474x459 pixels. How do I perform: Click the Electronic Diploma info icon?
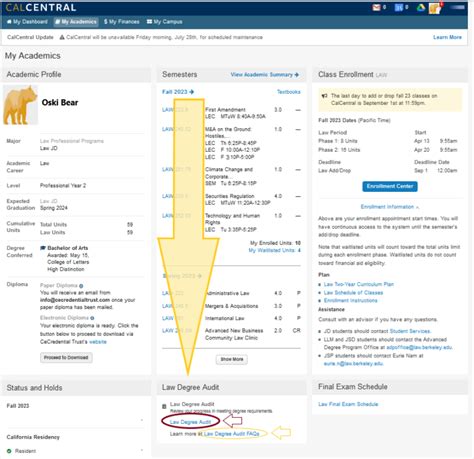(92, 318)
